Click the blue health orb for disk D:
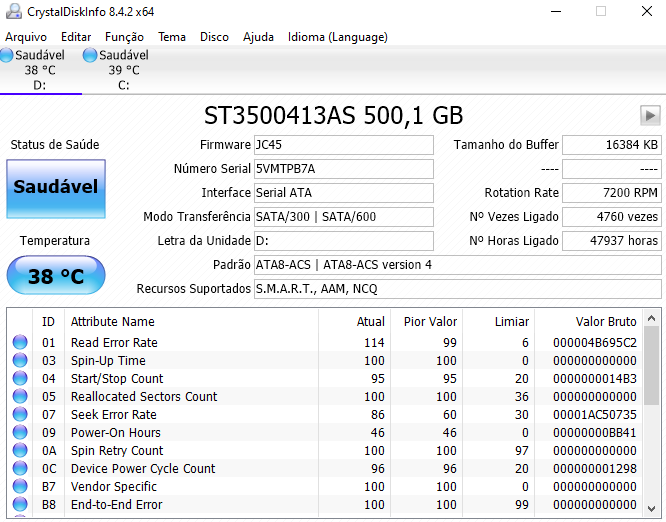Screen dimensions: 666x522 6,55
